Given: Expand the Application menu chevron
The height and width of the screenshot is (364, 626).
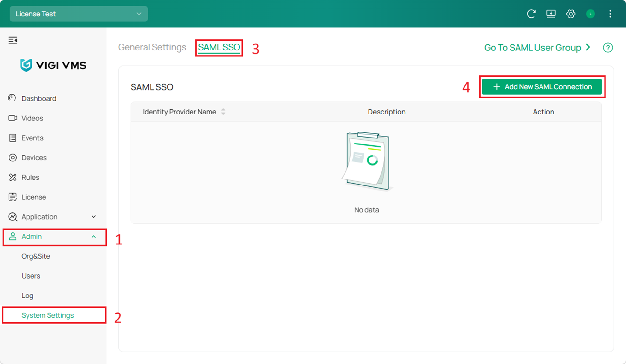Looking at the screenshot, I should click(x=94, y=217).
